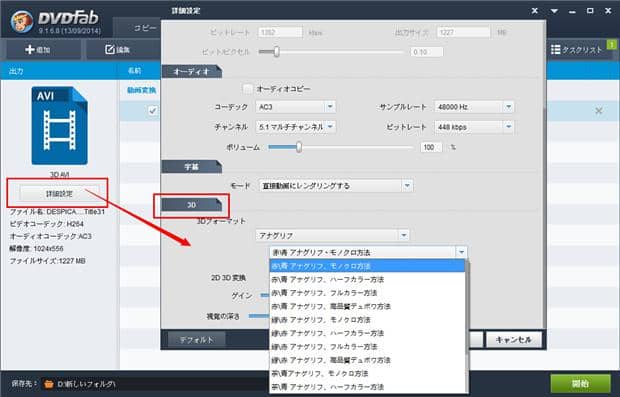The width and height of the screenshot is (620, 397).
Task: Choose 赤\青 アナグリフ、モノクロ方法 option
Action: (x=367, y=266)
